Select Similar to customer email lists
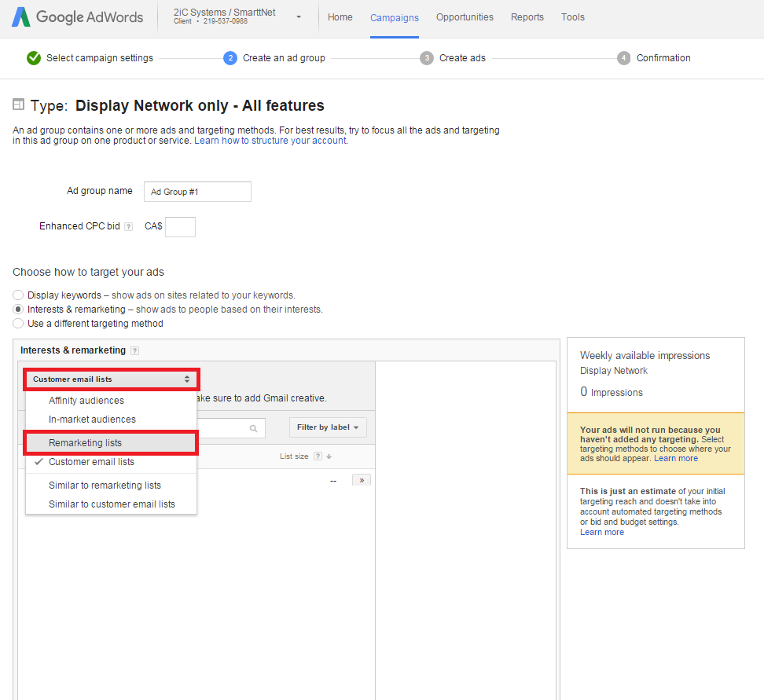The width and height of the screenshot is (764, 700). (x=111, y=504)
